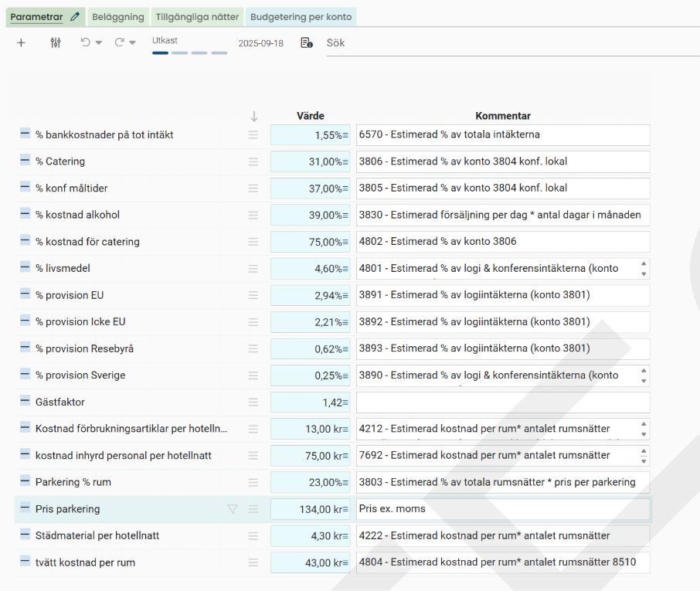
Task: Click the Sök search button
Action: [335, 43]
